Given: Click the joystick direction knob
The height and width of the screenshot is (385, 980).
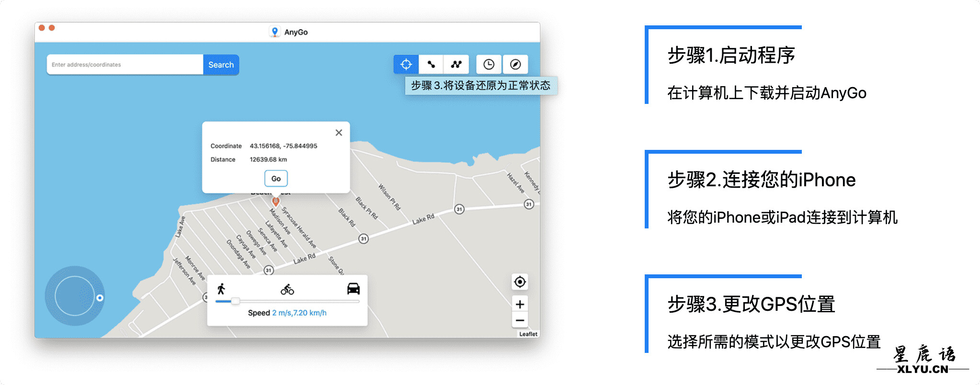Looking at the screenshot, I should point(100,298).
